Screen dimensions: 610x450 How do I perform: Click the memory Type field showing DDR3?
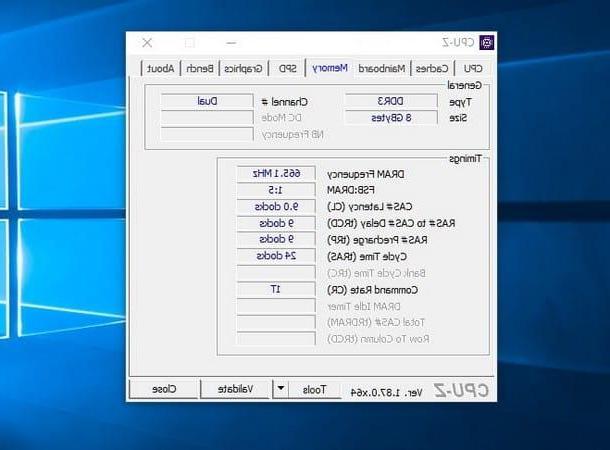pos(391,101)
